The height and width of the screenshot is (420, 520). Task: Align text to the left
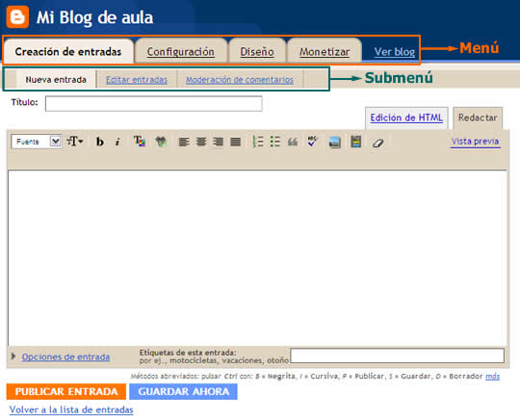(184, 142)
